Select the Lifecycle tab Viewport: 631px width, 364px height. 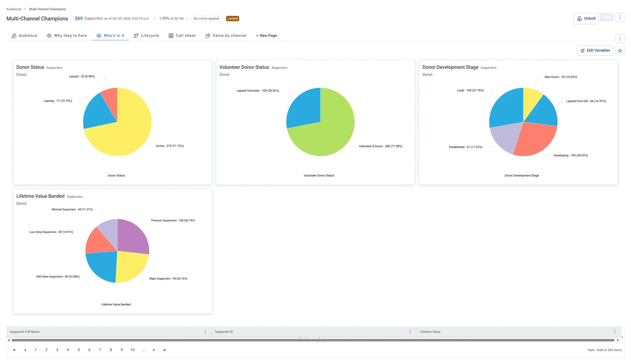146,35
